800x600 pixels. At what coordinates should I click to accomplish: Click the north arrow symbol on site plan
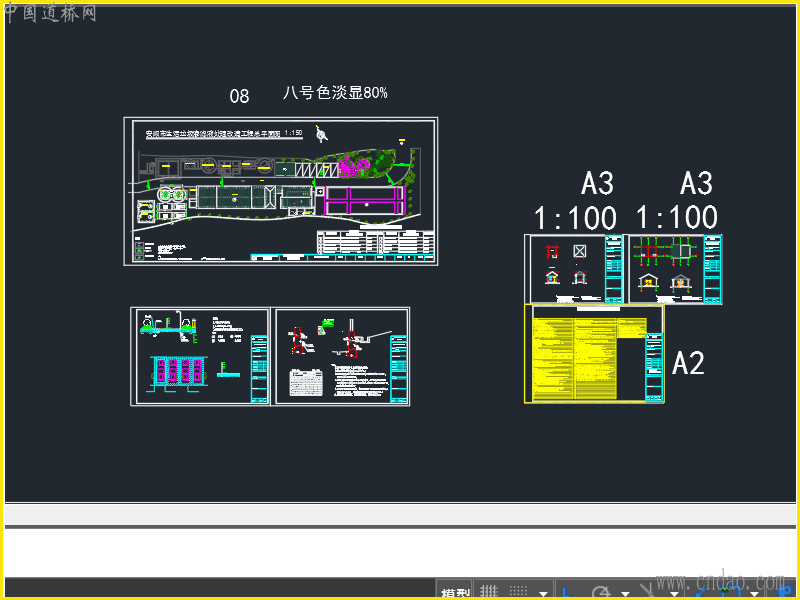[321, 134]
